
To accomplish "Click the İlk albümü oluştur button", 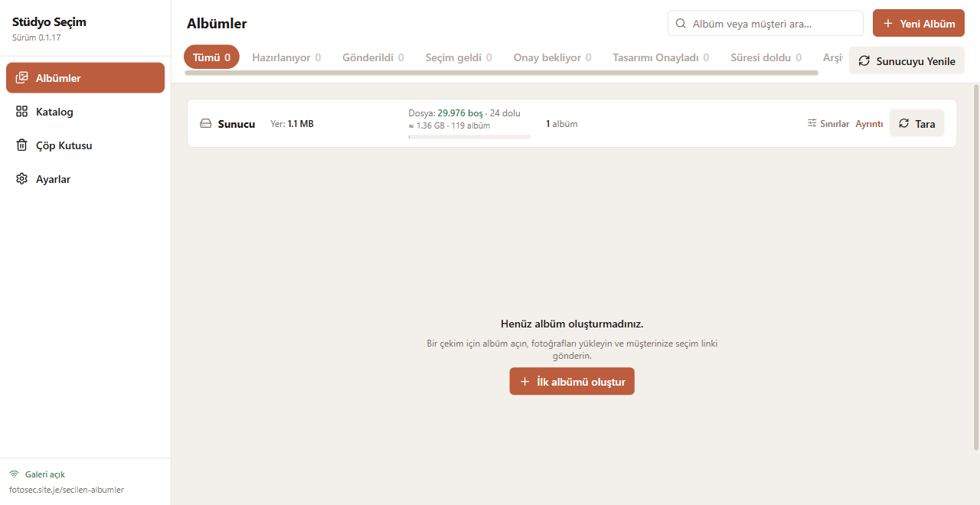I will coord(572,381).
